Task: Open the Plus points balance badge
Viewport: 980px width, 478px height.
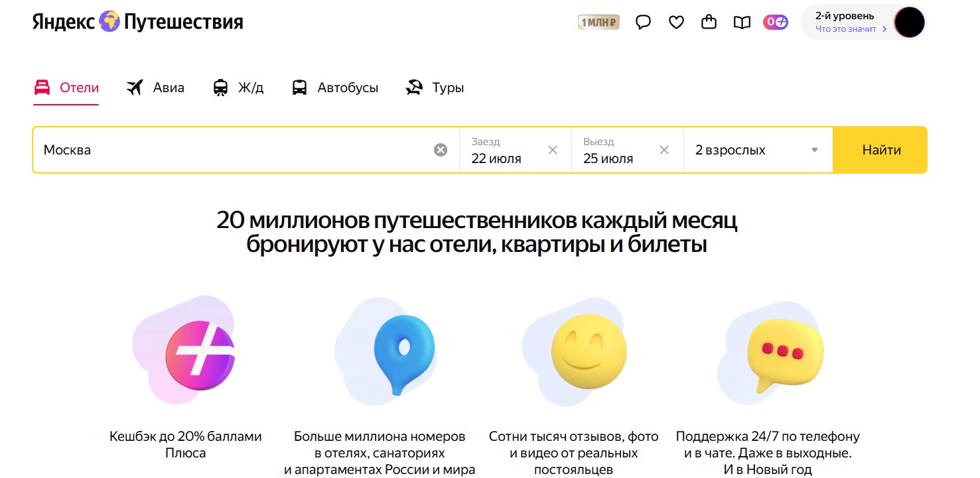Action: point(776,23)
